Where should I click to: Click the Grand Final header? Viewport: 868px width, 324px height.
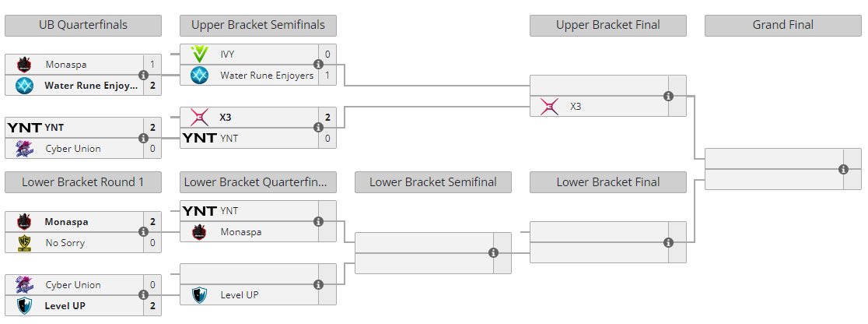click(x=782, y=26)
